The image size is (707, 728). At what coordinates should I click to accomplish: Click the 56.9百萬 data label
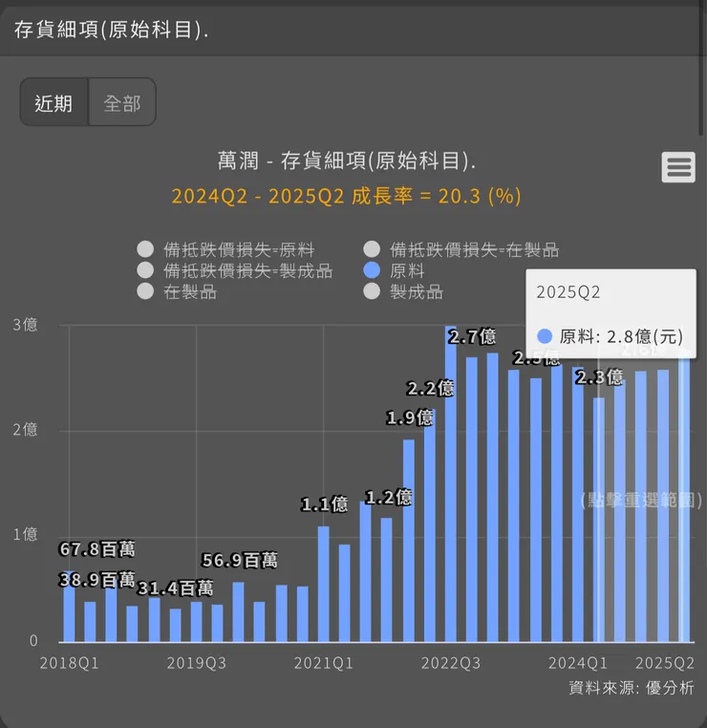coord(240,561)
